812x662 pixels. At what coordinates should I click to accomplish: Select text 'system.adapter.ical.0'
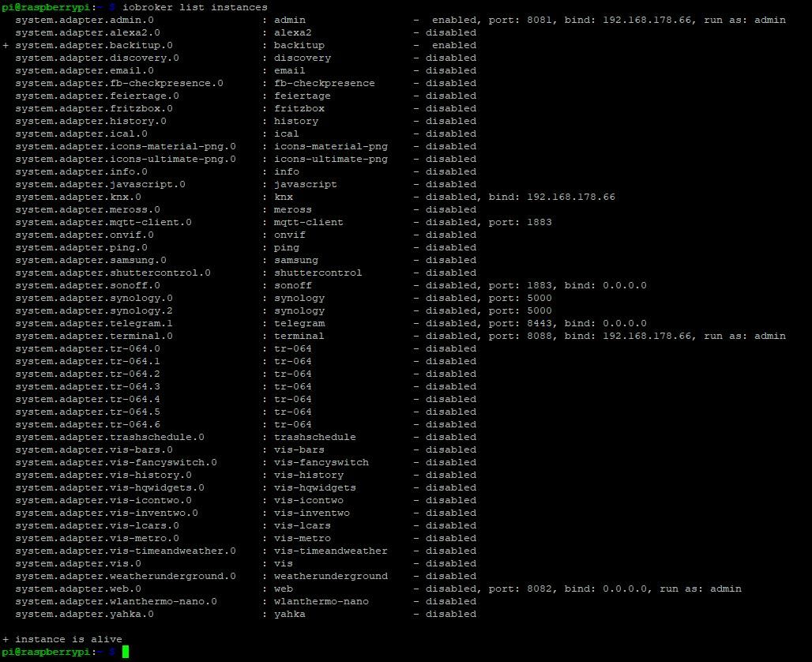[x=81, y=134]
